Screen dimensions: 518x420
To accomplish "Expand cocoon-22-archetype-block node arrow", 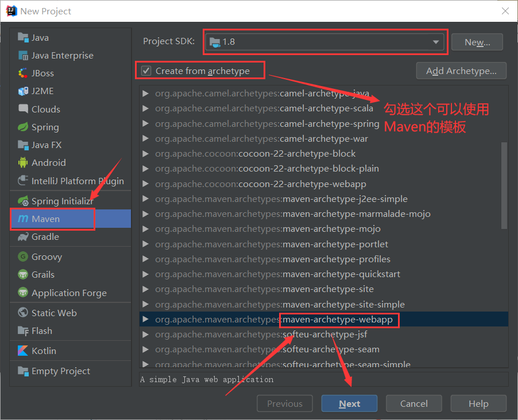I will [x=145, y=154].
